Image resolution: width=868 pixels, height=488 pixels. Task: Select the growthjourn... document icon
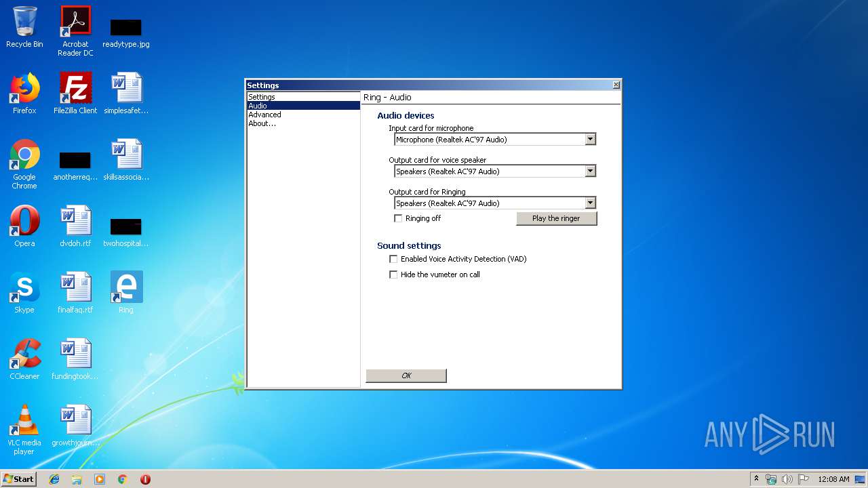pos(75,426)
